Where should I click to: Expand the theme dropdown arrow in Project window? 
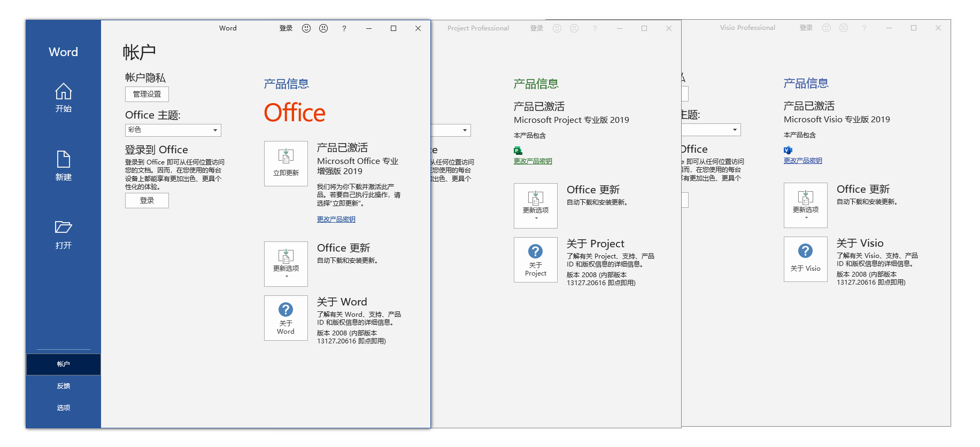tap(465, 130)
